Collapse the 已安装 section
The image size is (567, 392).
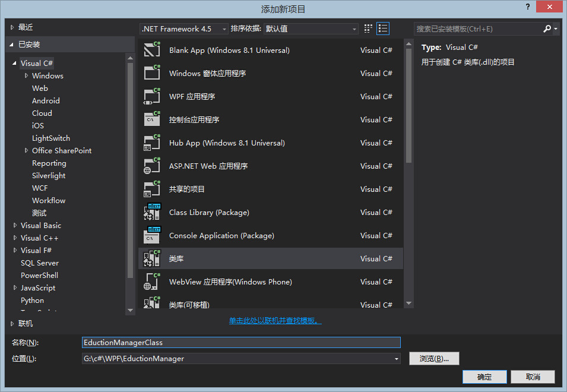click(x=11, y=45)
